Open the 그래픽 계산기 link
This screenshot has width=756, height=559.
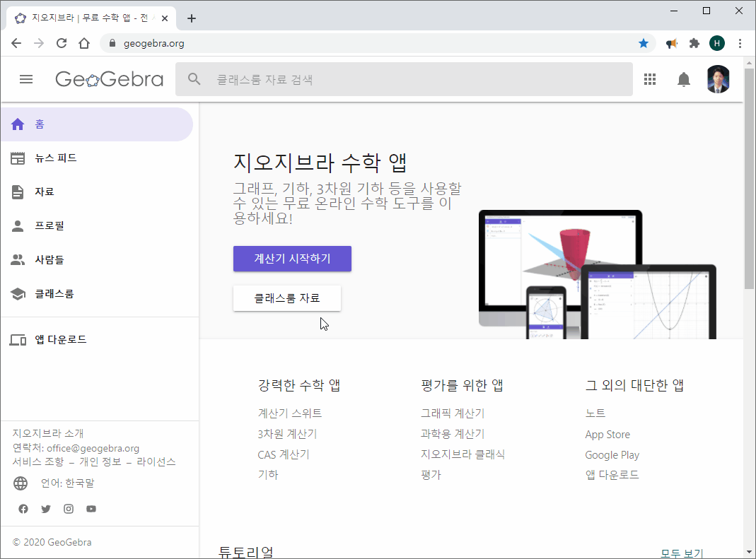point(453,413)
